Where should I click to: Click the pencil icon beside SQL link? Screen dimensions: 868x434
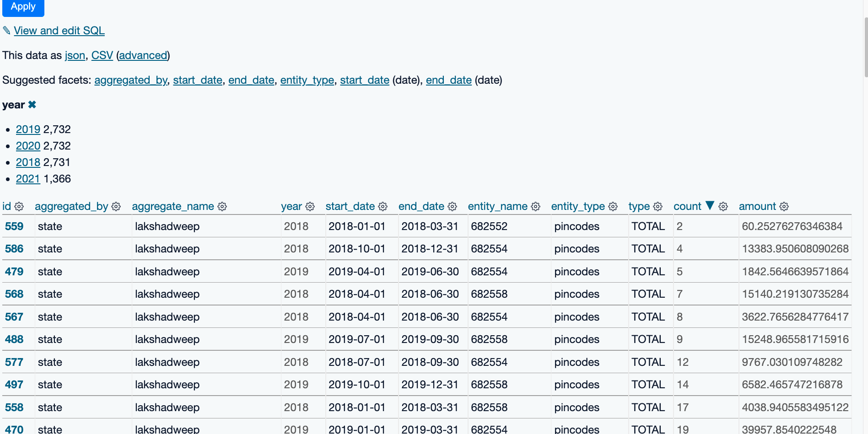click(6, 31)
